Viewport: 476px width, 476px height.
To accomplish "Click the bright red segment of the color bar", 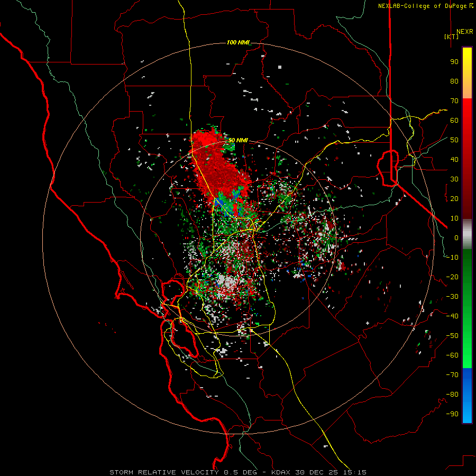I will [x=467, y=111].
